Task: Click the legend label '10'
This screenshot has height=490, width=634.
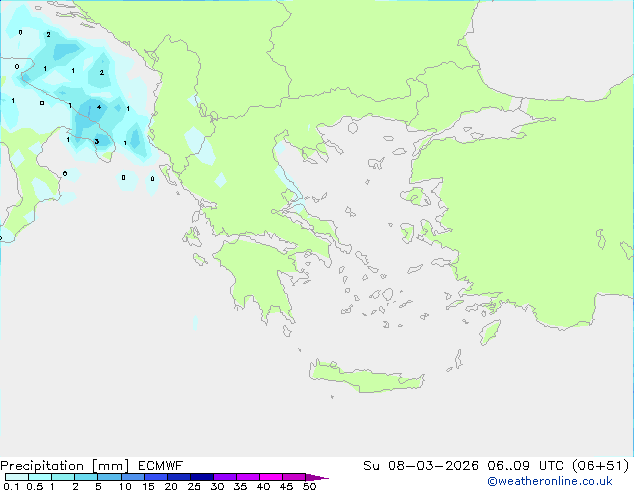Action: [125, 486]
